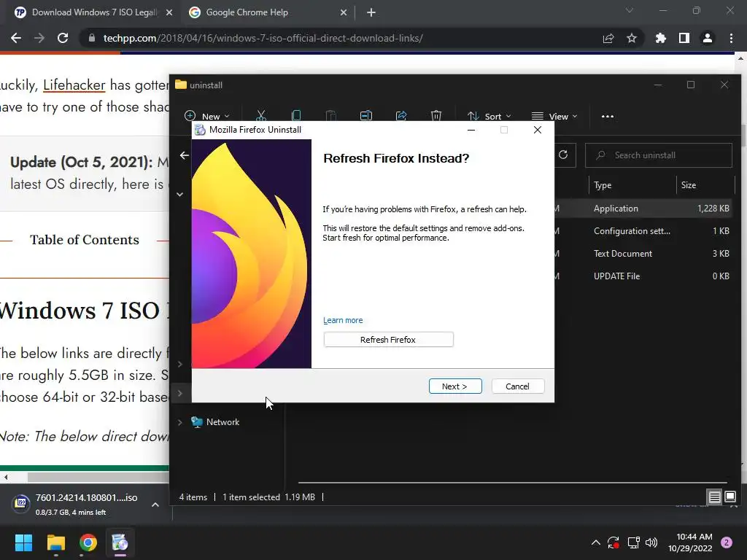Viewport: 747px width, 560px height.
Task: Expand the Network tree item
Action: click(x=179, y=422)
